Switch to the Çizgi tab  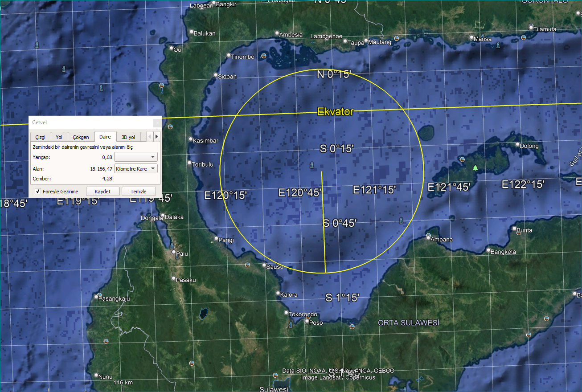[41, 137]
